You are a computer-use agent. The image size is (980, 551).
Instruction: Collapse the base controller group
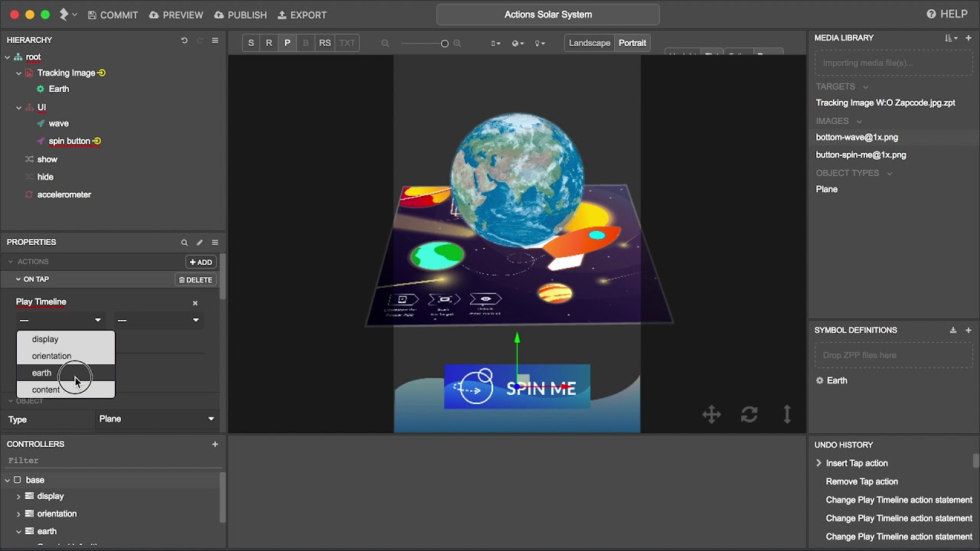[x=8, y=481]
